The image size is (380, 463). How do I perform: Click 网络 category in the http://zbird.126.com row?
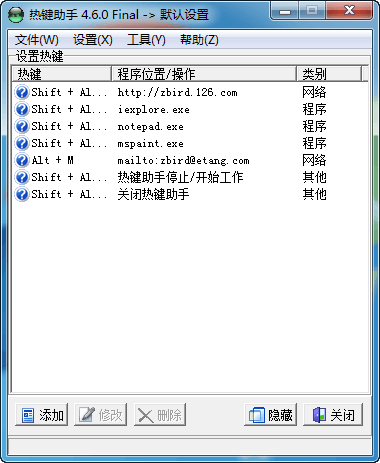tap(314, 92)
